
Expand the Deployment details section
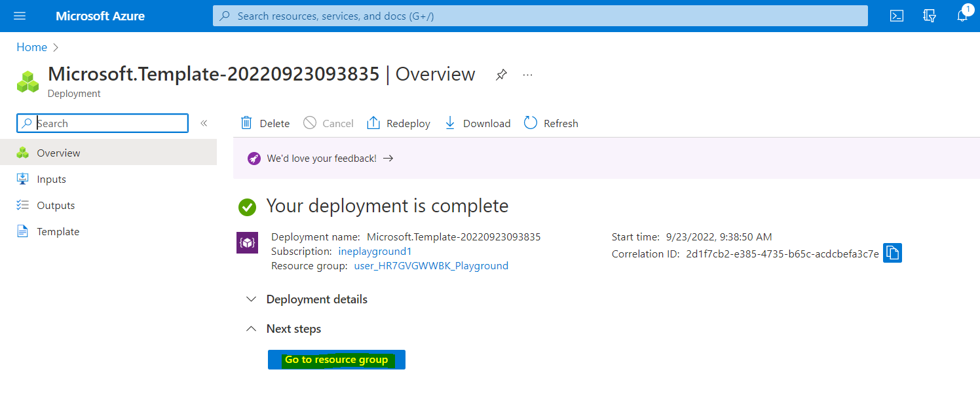pos(307,299)
